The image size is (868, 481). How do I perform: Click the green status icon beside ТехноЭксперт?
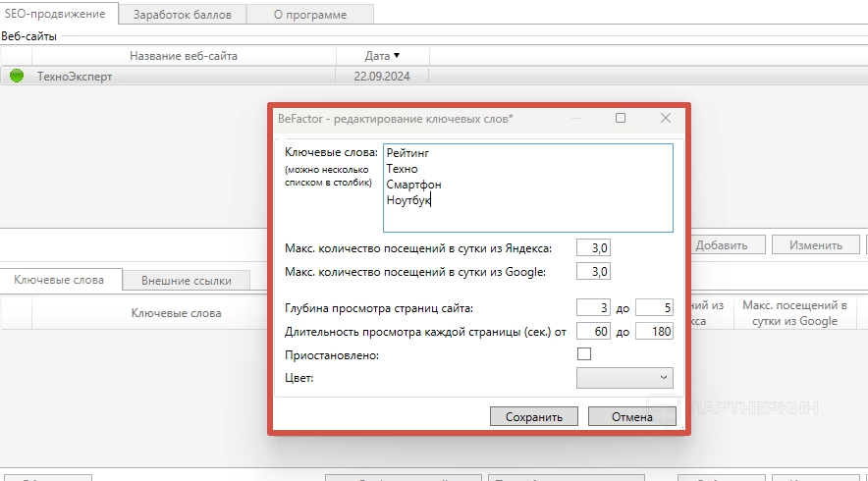pos(17,76)
